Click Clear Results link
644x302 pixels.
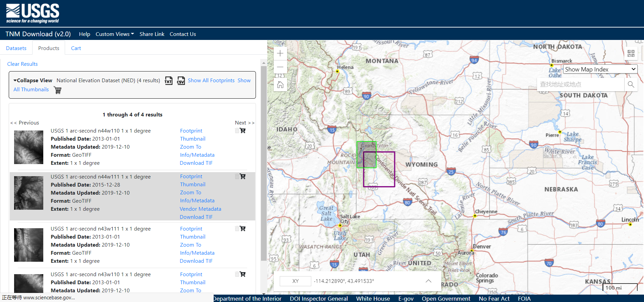22,64
